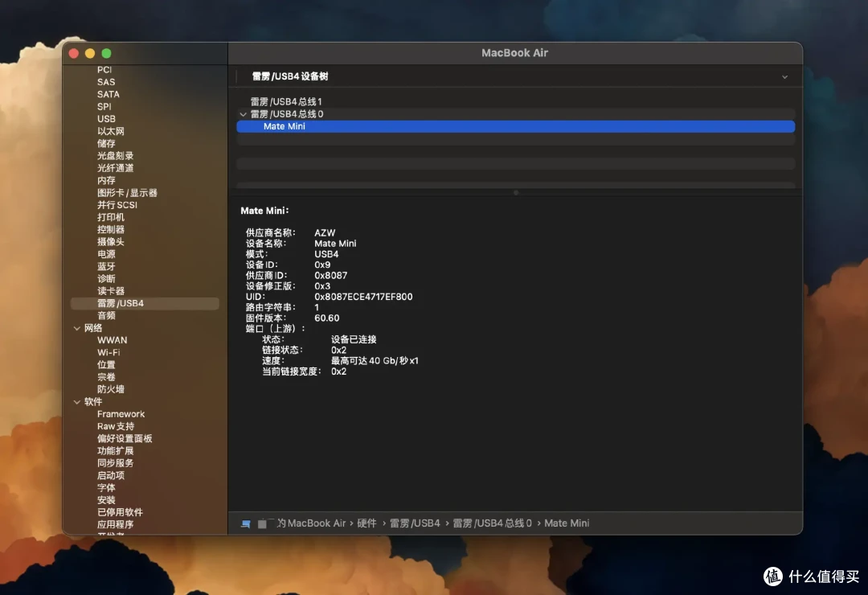Open the 储存 sidebar entry

pos(106,143)
